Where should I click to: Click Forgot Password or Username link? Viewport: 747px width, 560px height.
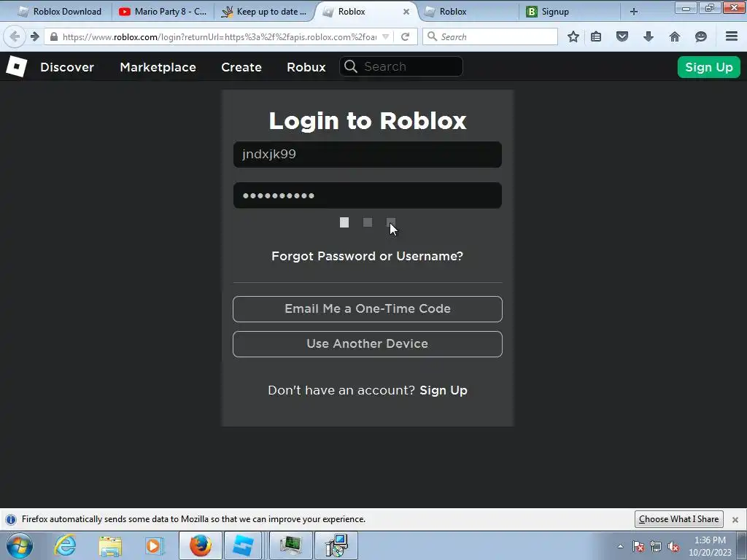[x=368, y=256]
